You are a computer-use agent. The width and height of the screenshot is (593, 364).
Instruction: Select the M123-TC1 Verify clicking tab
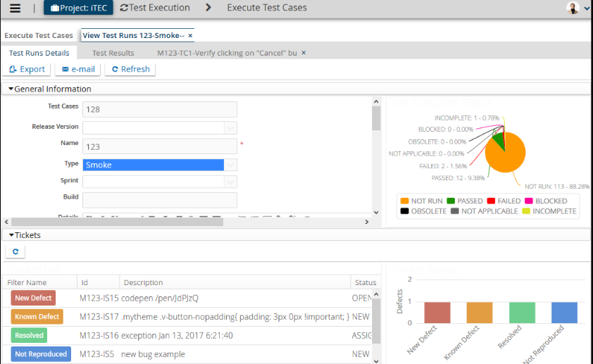(x=227, y=53)
